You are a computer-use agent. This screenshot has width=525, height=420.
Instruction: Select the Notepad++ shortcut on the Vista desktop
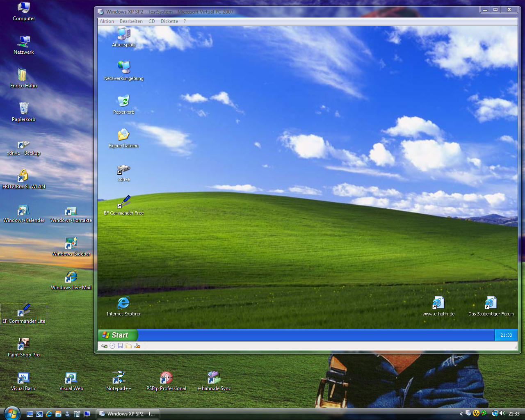119,378
